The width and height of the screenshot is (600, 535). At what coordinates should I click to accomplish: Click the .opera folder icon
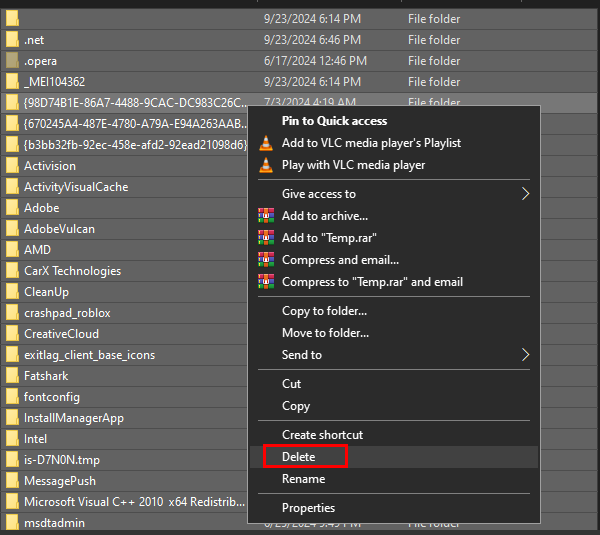(12, 61)
